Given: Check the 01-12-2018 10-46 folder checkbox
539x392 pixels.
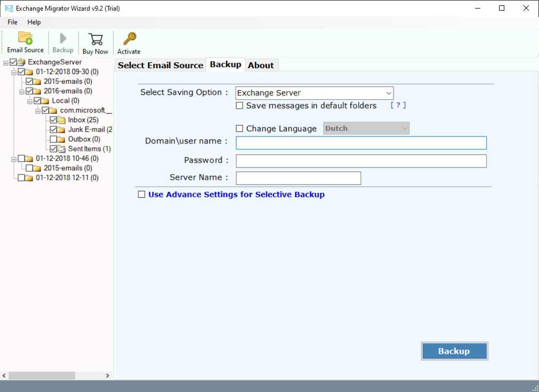Looking at the screenshot, I should (x=21, y=158).
